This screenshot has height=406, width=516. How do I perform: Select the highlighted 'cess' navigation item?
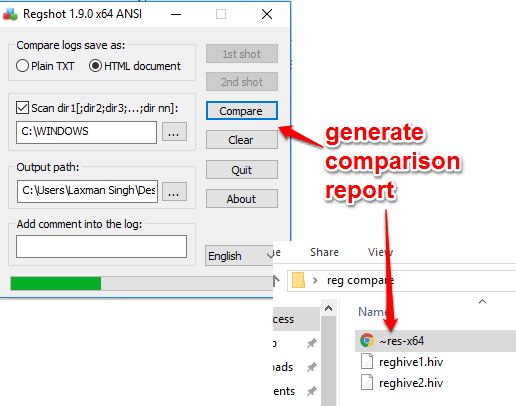[x=296, y=319]
